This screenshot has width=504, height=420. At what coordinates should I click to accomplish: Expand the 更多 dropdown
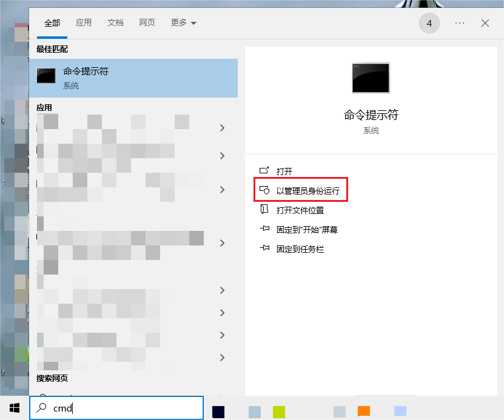tap(183, 22)
